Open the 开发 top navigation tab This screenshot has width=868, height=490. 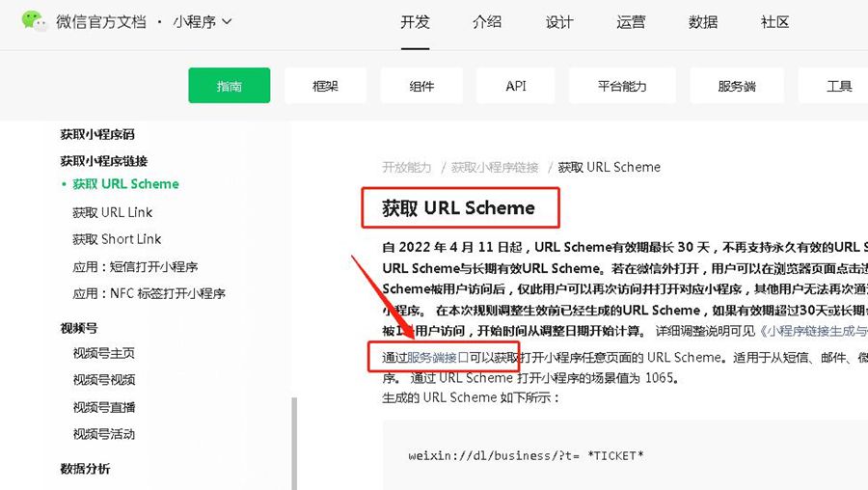pos(415,22)
